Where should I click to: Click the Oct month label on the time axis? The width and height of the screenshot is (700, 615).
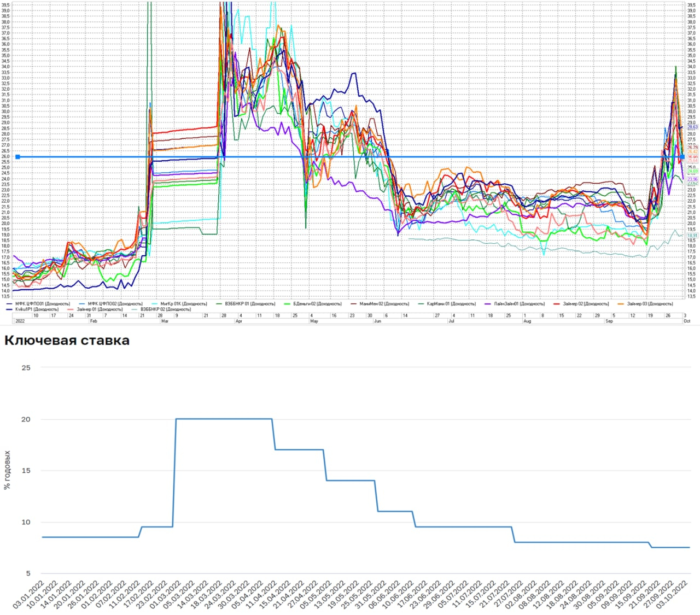tap(687, 321)
